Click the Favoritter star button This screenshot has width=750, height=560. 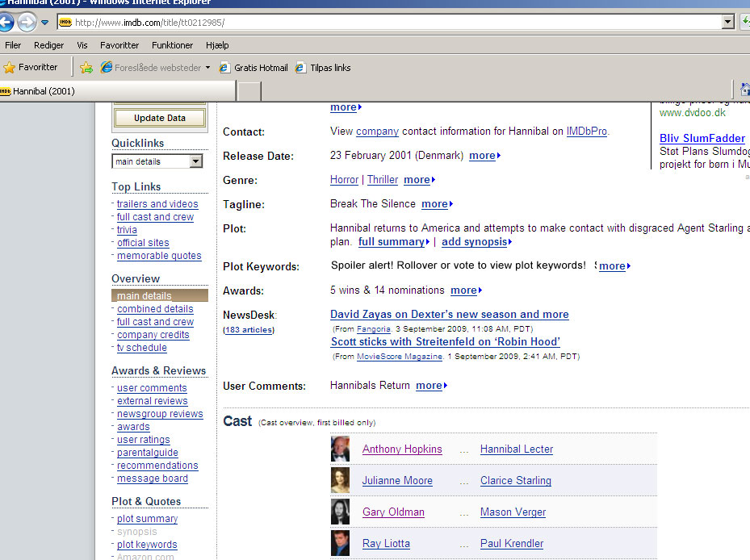(30, 68)
